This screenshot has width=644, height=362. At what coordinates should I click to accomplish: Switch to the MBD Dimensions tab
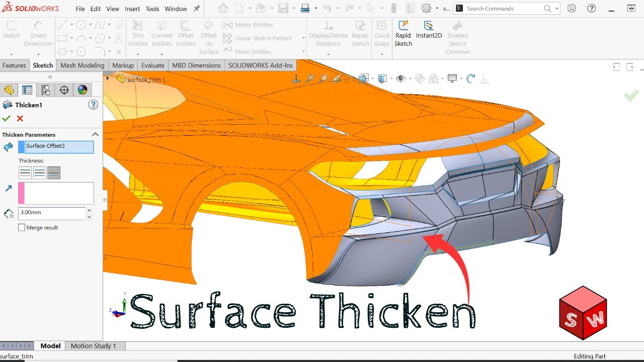coord(196,65)
